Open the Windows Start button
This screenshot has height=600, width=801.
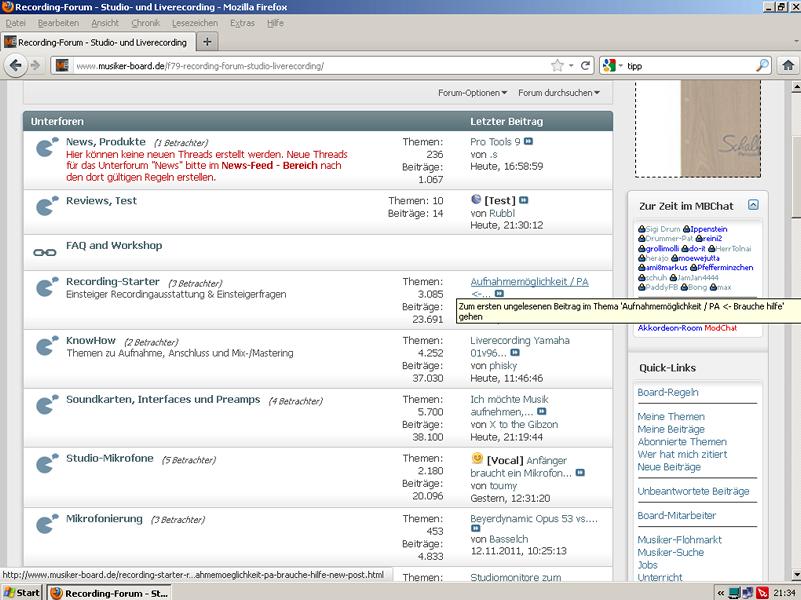[x=21, y=592]
